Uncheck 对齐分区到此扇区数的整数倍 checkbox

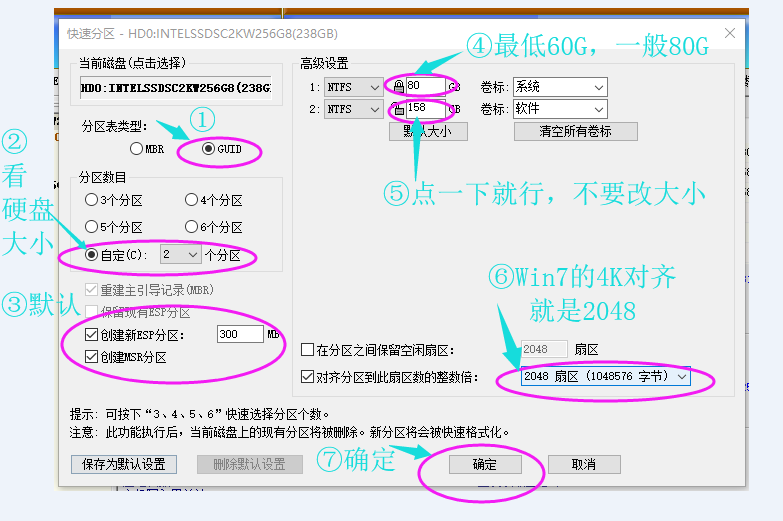308,377
